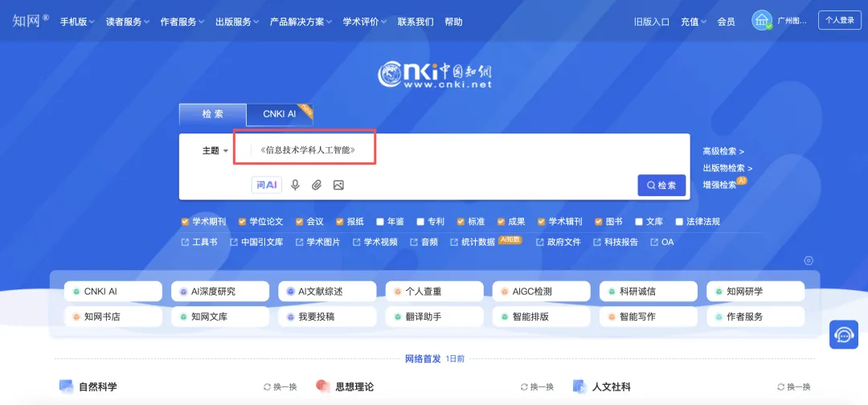This screenshot has width=868, height=405.
Task: Open the 科技报告 external link
Action: click(616, 242)
